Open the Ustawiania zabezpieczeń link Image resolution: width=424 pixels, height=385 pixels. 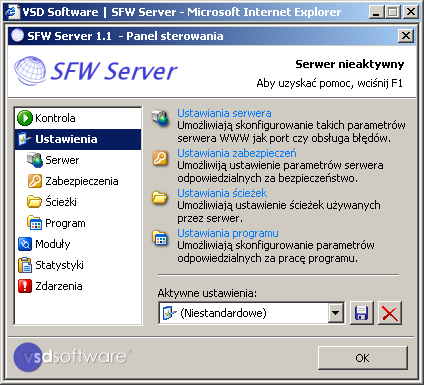tap(237, 153)
